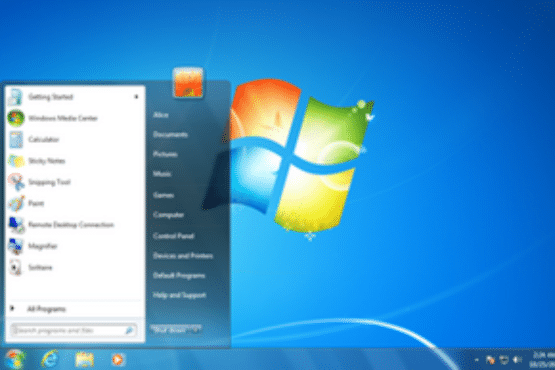
Task: Click the Search programs and files box
Action: point(74,330)
